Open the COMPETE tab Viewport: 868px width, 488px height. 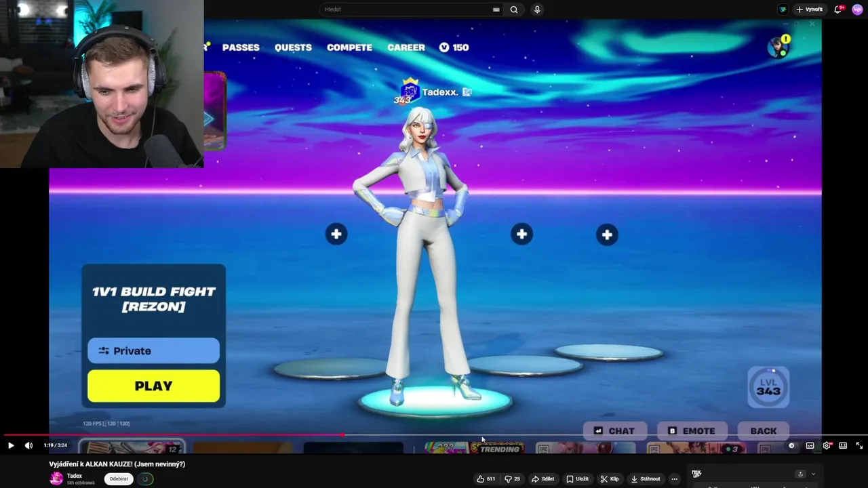349,47
